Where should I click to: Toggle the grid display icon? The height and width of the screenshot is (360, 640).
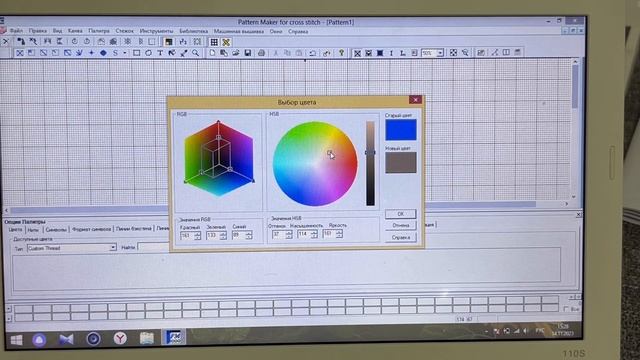214,42
